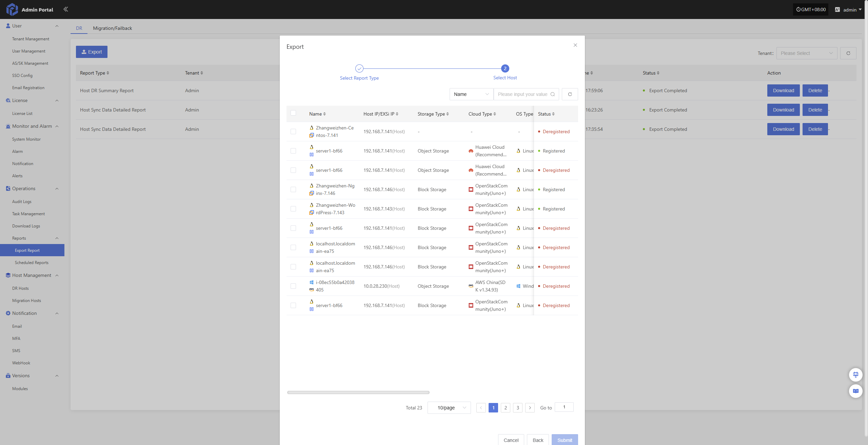Click the search magnifier icon in filter

click(x=553, y=94)
